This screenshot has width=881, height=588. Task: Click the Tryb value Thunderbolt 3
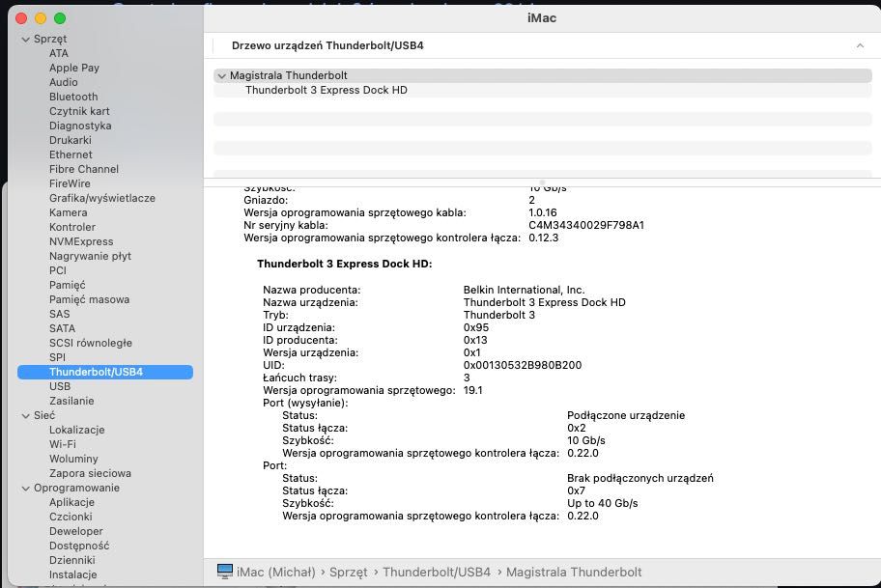[498, 315]
